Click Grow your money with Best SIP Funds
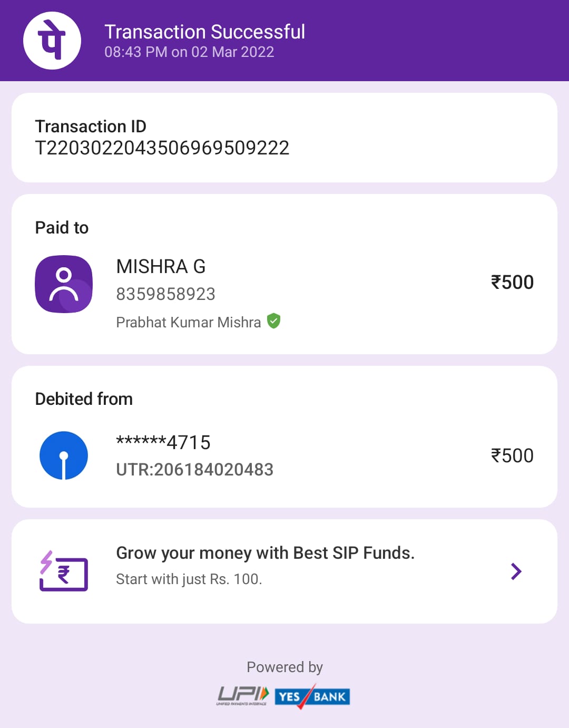Viewport: 569px width, 728px height. click(x=265, y=553)
